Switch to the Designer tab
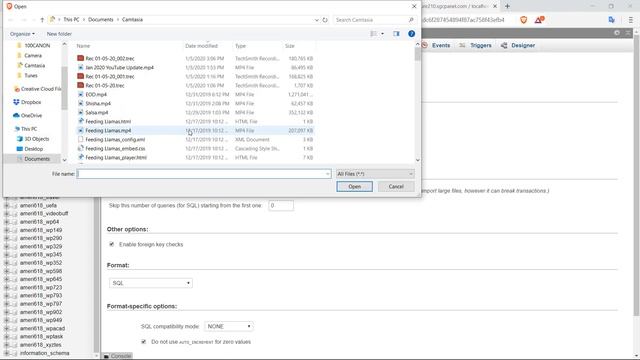 (523, 45)
